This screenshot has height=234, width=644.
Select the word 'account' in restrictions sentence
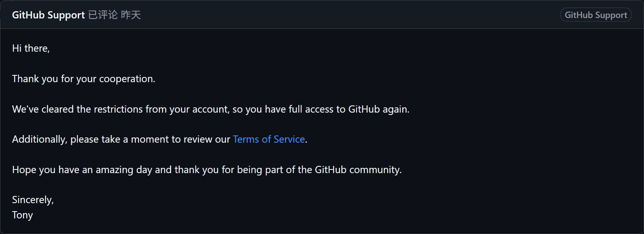point(210,109)
